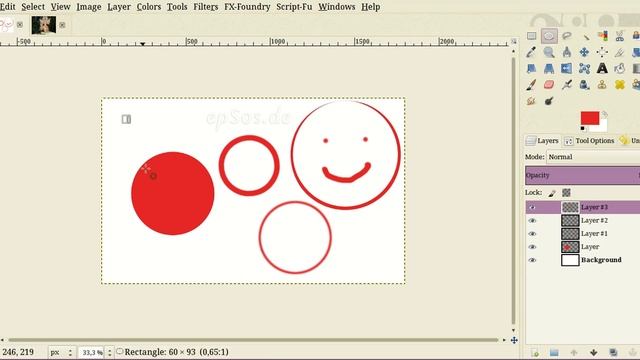Open the View menu
The width and height of the screenshot is (640, 360).
coord(60,7)
